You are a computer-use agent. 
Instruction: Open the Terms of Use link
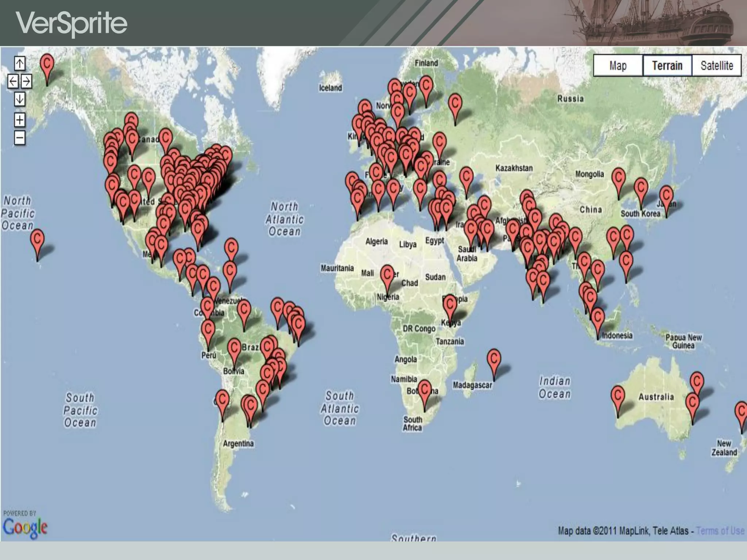(720, 531)
